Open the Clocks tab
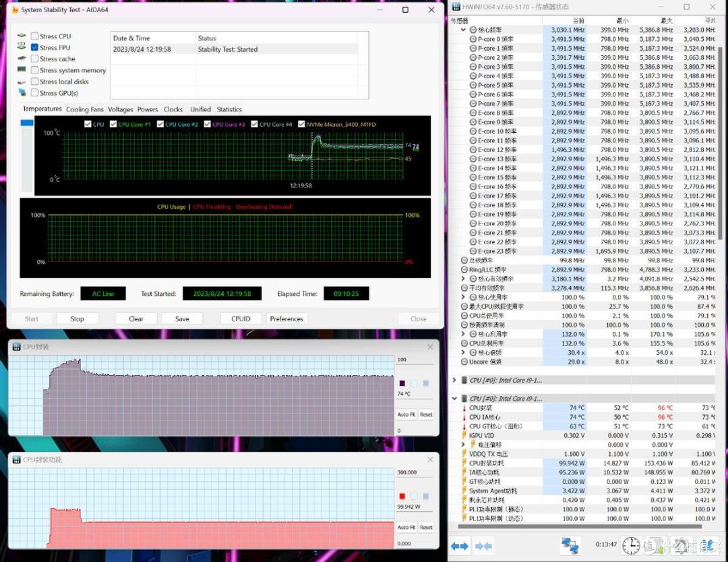The width and height of the screenshot is (728, 562). (173, 109)
